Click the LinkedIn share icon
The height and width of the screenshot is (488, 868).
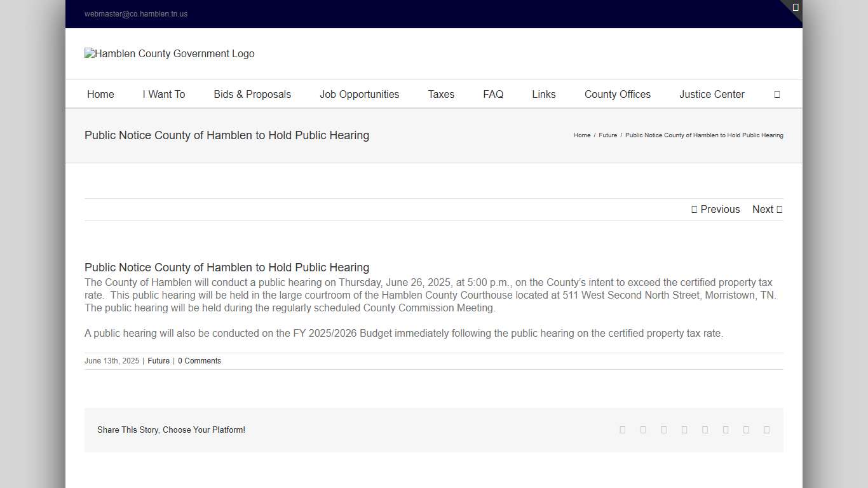tap(663, 430)
